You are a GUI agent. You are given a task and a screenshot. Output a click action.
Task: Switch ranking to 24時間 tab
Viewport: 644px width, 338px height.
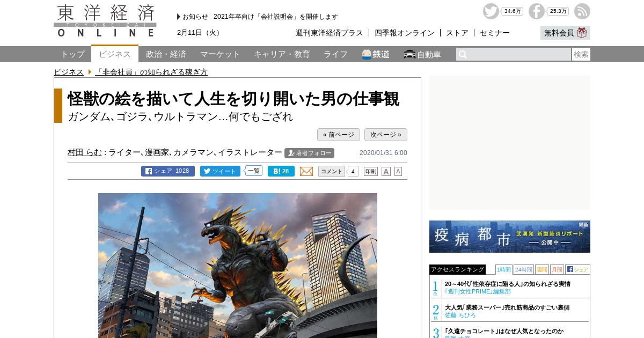pyautogui.click(x=523, y=269)
